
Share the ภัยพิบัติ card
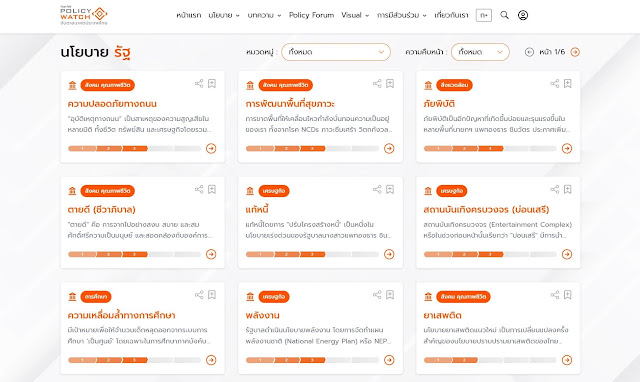click(555, 84)
